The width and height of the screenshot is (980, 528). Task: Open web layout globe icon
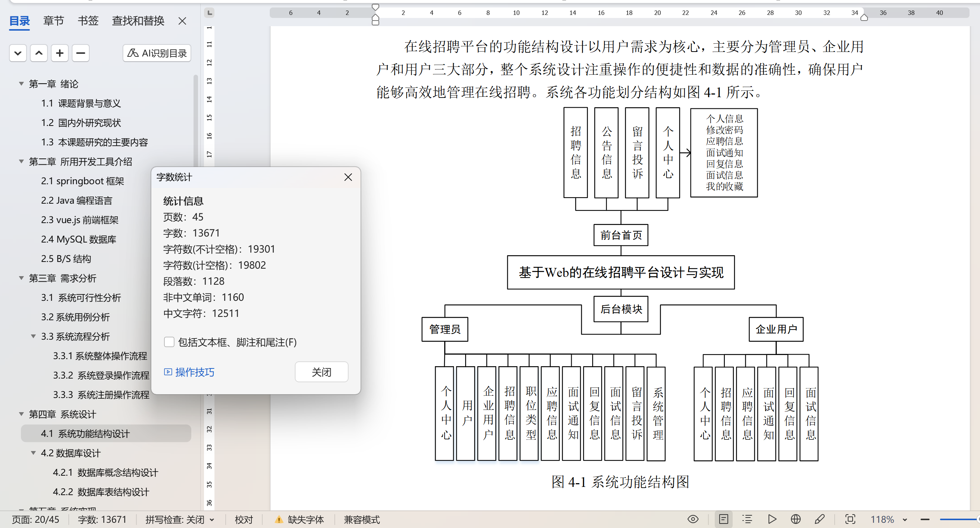click(x=795, y=519)
